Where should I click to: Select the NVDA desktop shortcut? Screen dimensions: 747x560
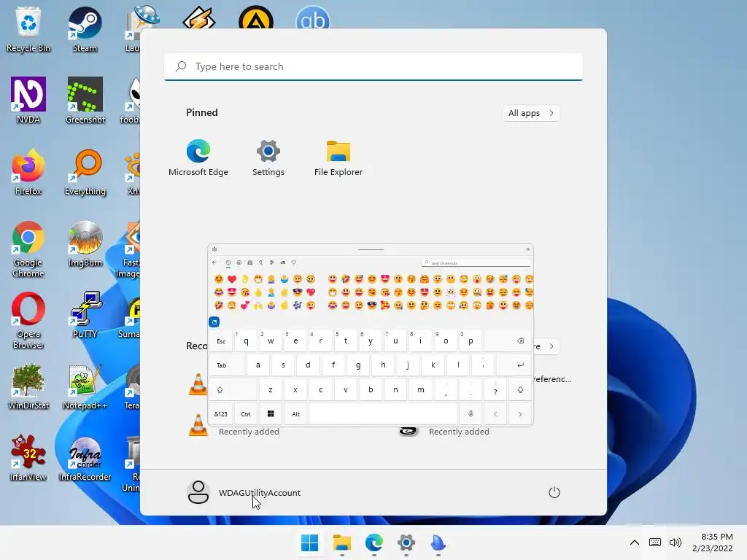coord(28,101)
